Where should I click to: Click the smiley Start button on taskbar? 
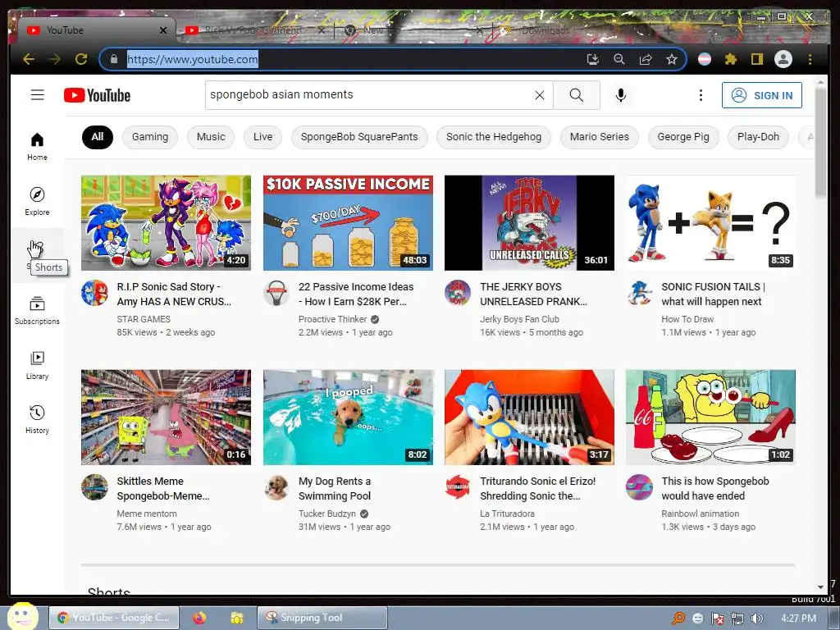pyautogui.click(x=22, y=617)
